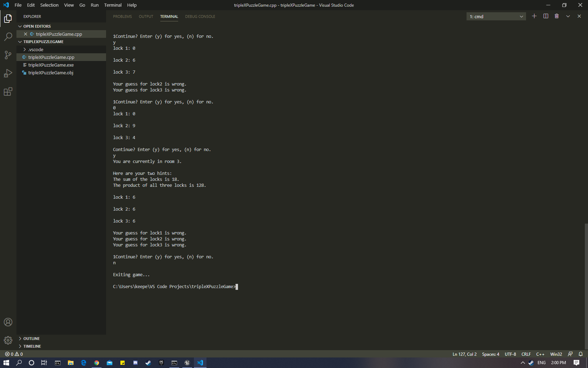Click the terminal vertical scrollbar
The width and height of the screenshot is (588, 368).
click(x=586, y=287)
